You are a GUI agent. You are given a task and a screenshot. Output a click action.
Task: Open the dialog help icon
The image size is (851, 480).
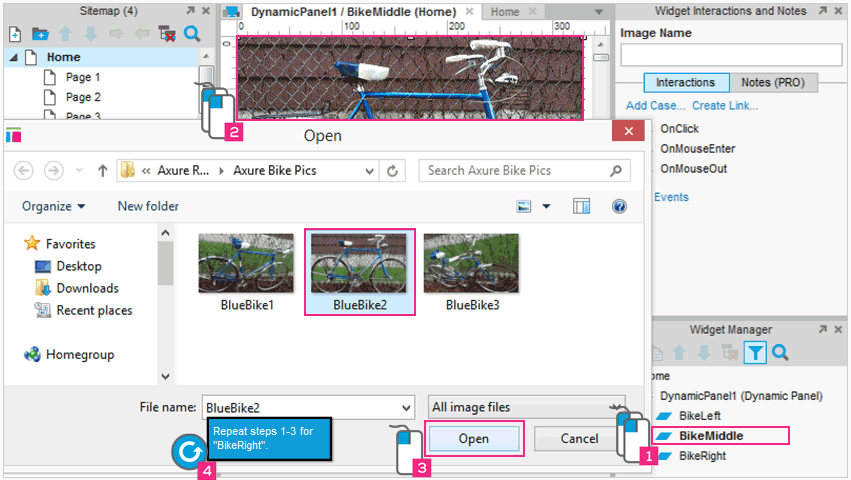619,206
